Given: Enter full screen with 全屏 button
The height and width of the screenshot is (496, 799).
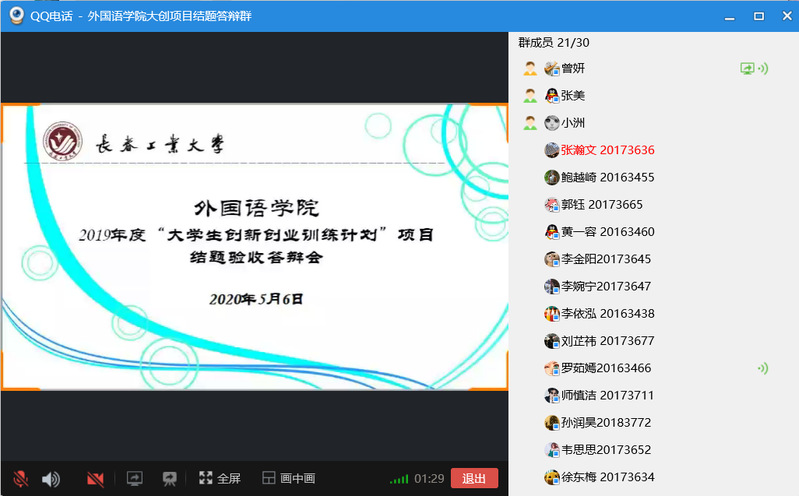Looking at the screenshot, I should (220, 479).
